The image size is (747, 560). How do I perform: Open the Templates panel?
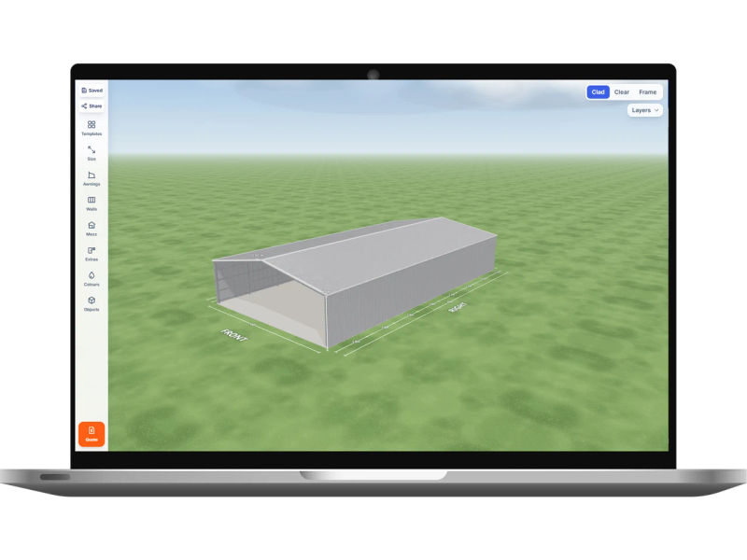click(x=92, y=128)
